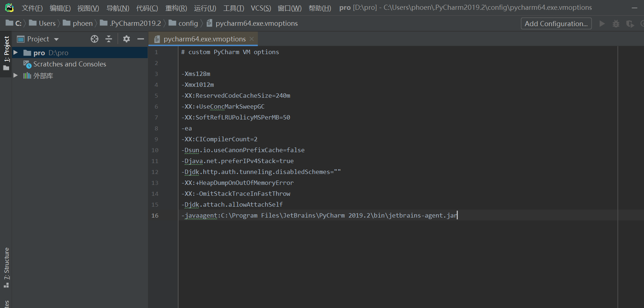The width and height of the screenshot is (644, 308).
Task: Open the 代码(C) menu
Action: tap(147, 8)
